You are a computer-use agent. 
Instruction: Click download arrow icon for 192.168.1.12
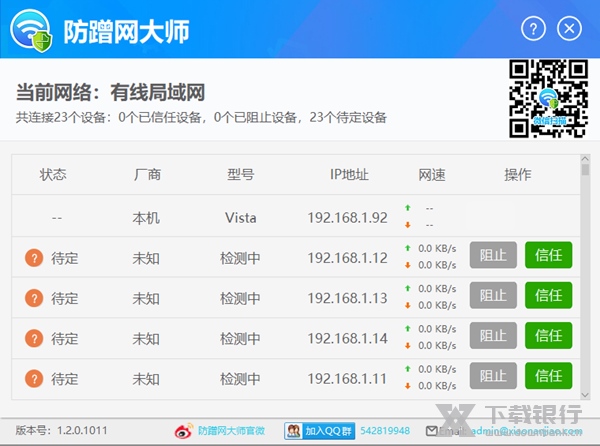coord(408,265)
